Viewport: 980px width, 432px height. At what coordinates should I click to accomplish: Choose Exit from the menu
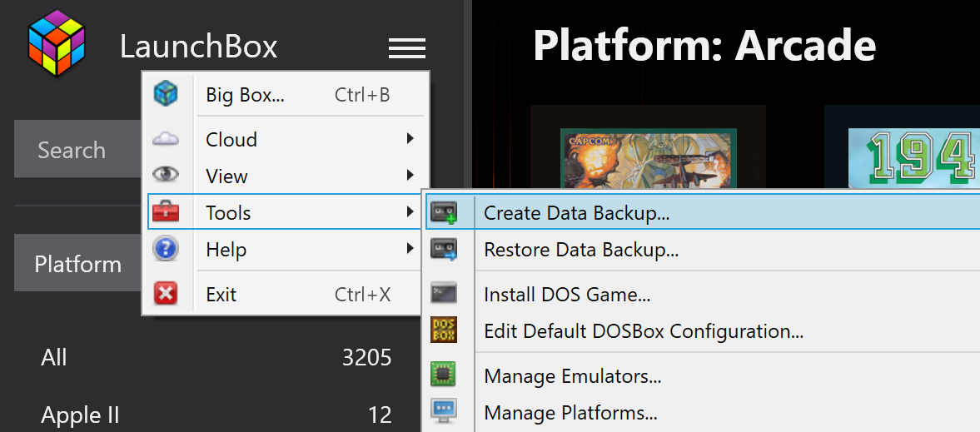click(x=286, y=294)
